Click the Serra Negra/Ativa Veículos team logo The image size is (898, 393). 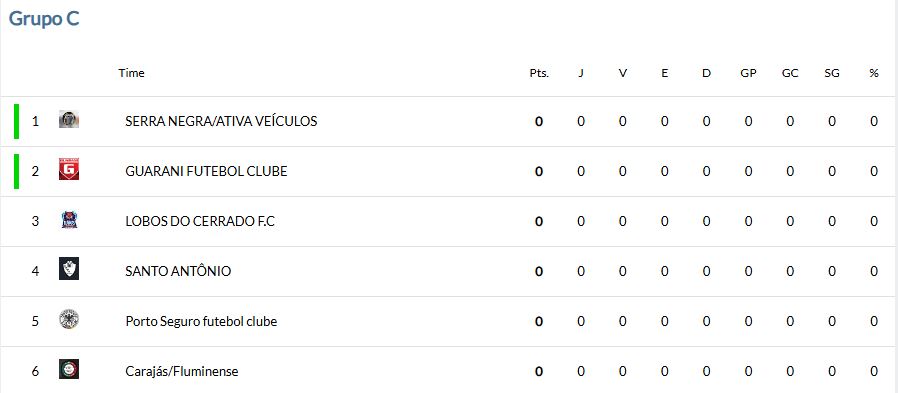tap(69, 120)
